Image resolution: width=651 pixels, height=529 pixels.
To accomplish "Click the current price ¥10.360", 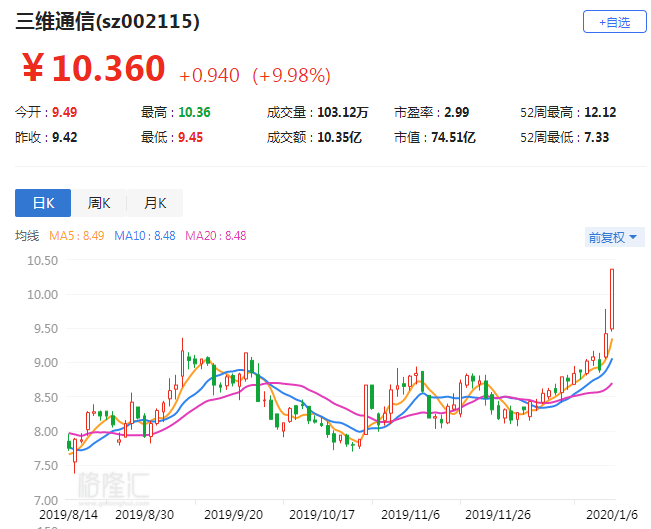I will pyautogui.click(x=94, y=68).
